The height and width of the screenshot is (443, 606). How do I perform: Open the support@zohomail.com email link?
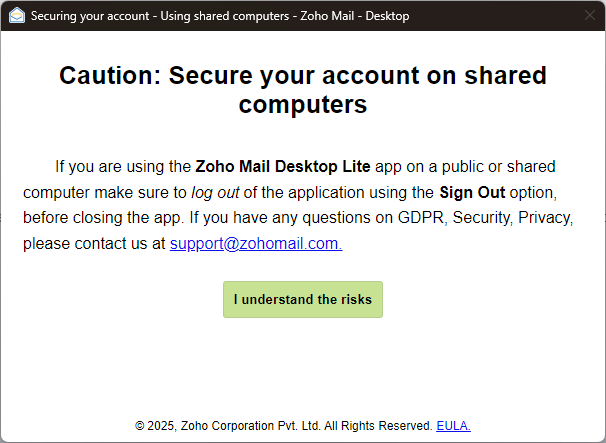(256, 244)
